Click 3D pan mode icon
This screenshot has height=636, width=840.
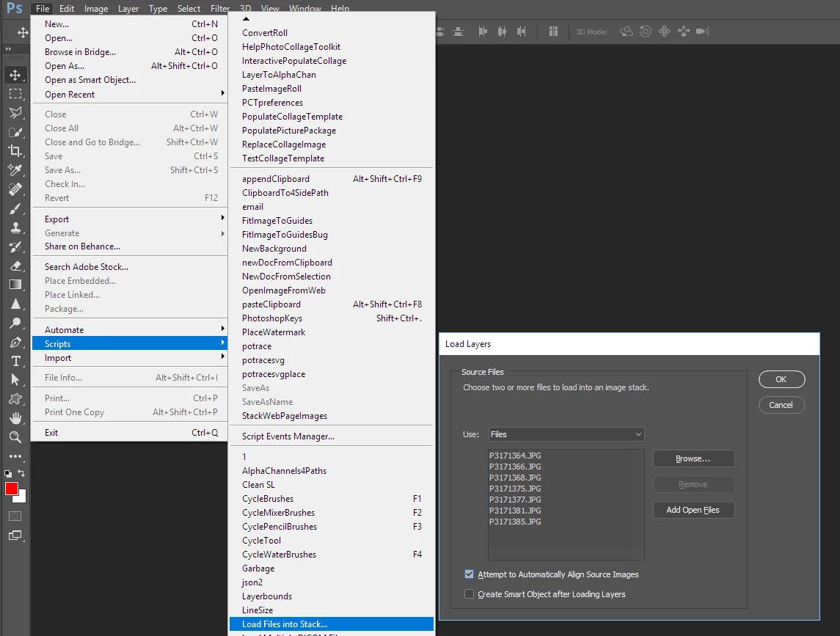[664, 32]
